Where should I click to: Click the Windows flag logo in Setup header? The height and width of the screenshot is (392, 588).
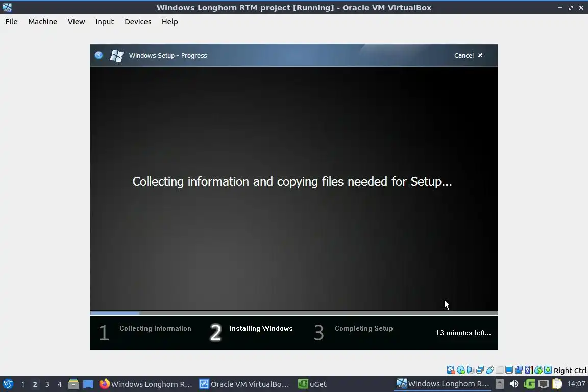click(116, 56)
